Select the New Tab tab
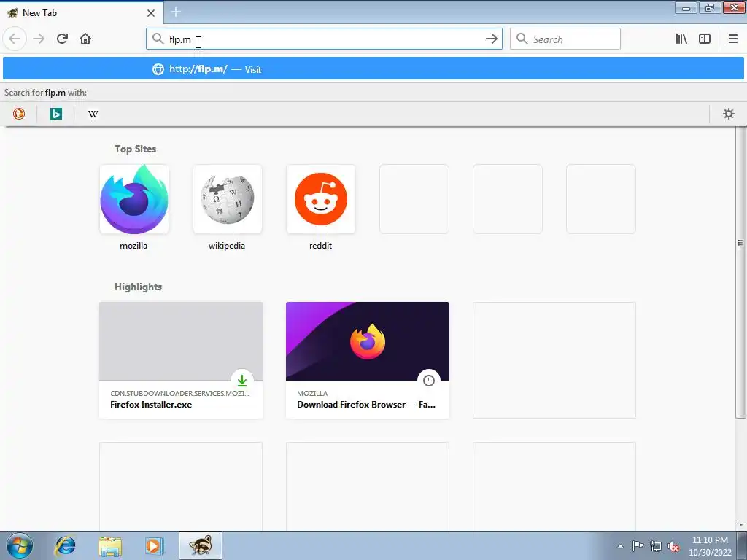Image resolution: width=747 pixels, height=560 pixels. pos(82,13)
